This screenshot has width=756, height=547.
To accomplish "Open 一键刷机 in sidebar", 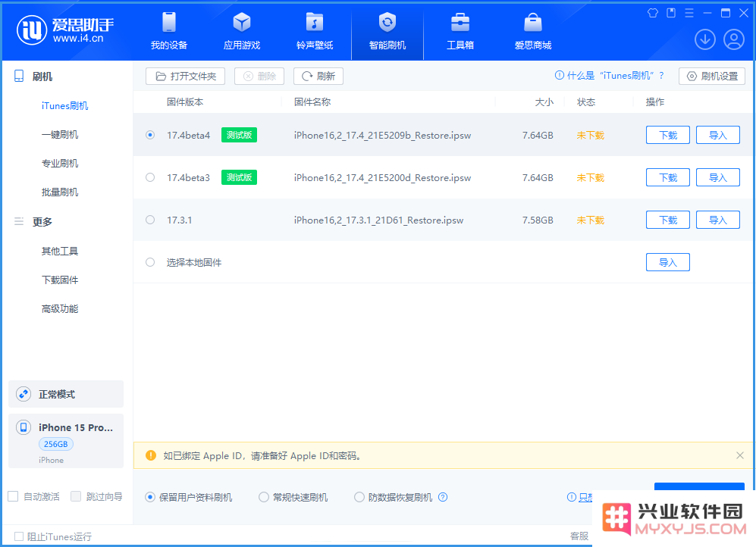I will [x=60, y=134].
